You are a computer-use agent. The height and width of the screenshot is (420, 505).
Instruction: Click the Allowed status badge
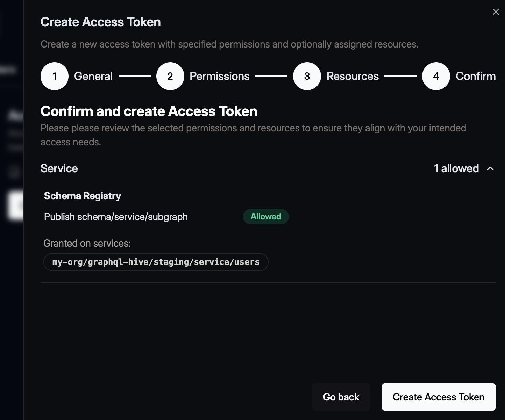point(266,217)
